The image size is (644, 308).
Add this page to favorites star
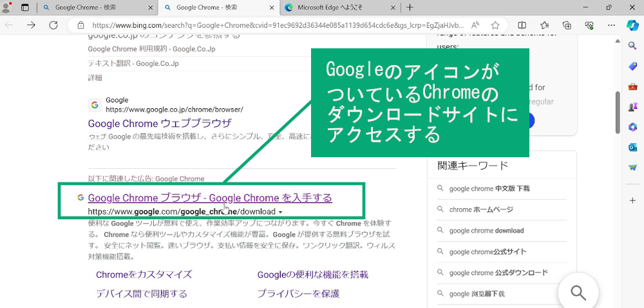click(x=495, y=25)
